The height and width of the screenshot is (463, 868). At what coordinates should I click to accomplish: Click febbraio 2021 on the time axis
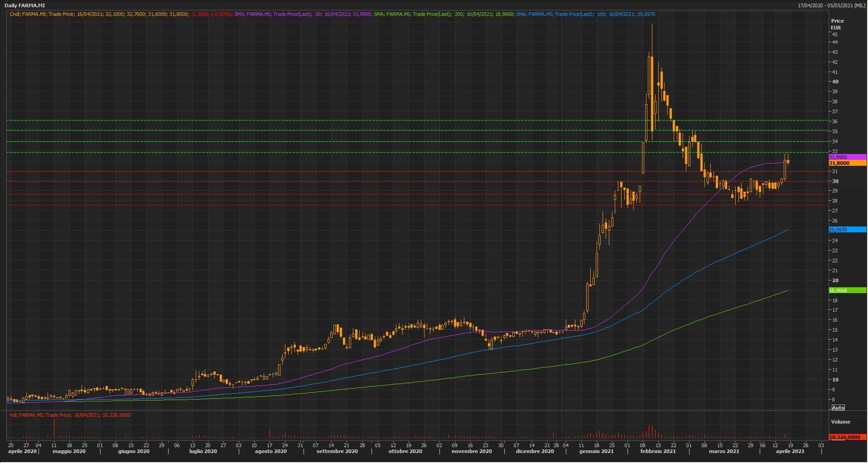658,451
